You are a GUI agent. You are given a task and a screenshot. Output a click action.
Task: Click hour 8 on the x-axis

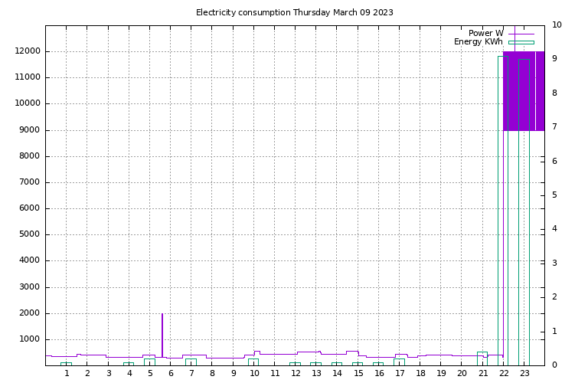click(212, 373)
